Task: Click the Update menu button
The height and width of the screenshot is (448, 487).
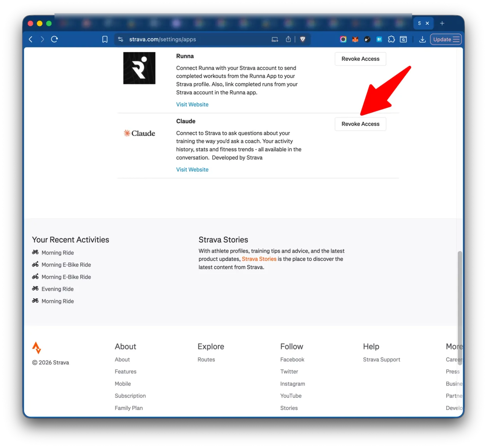Action: [x=446, y=39]
